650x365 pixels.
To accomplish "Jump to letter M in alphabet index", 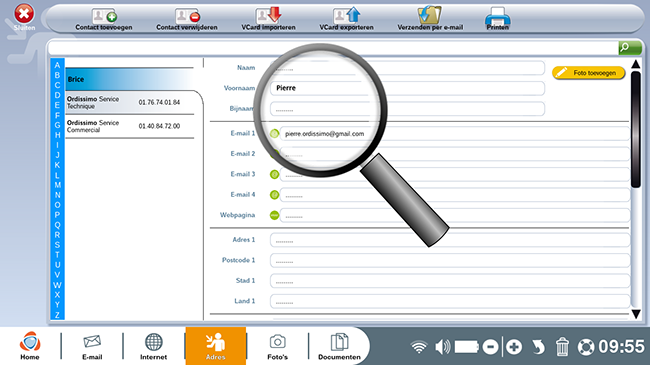I will coord(57,185).
